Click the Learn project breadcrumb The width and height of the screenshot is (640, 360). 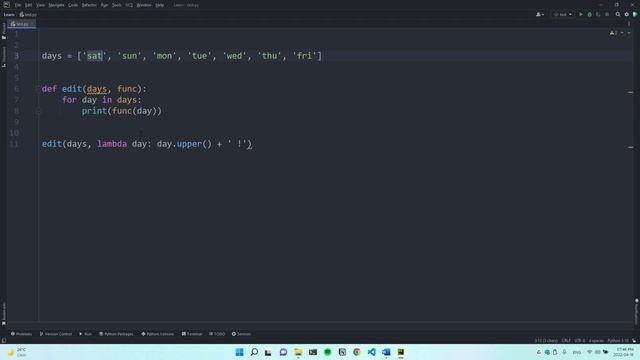coord(9,14)
